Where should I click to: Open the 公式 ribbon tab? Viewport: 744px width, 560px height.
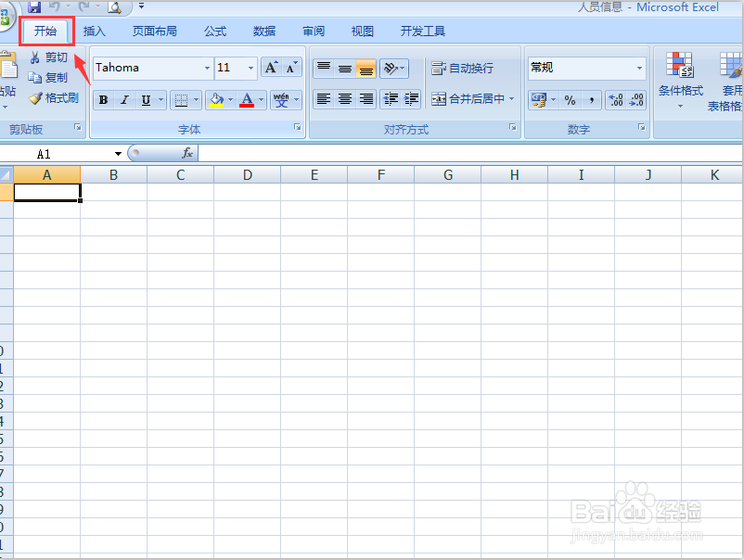(215, 32)
